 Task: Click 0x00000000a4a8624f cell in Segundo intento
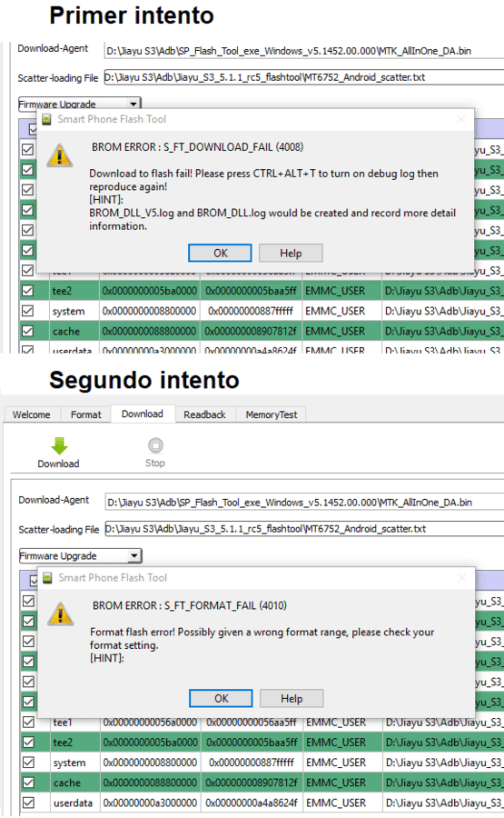(252, 803)
